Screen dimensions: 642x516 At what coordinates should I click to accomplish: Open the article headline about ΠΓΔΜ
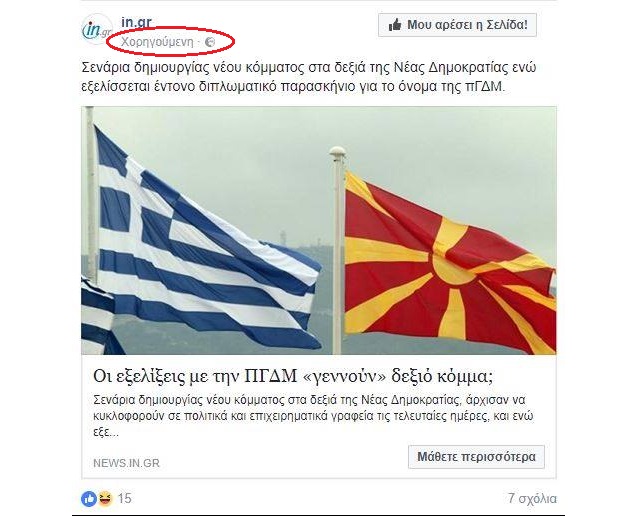pyautogui.click(x=293, y=376)
